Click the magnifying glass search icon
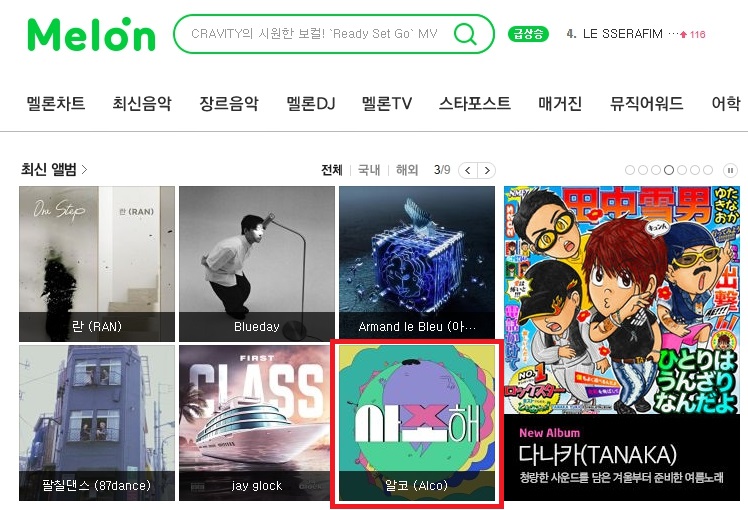Image resolution: width=748 pixels, height=510 pixels. [465, 34]
